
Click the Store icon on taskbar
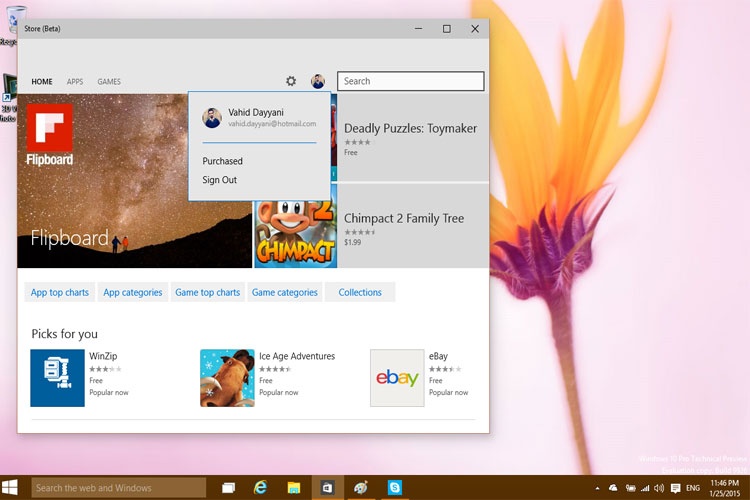click(328, 488)
